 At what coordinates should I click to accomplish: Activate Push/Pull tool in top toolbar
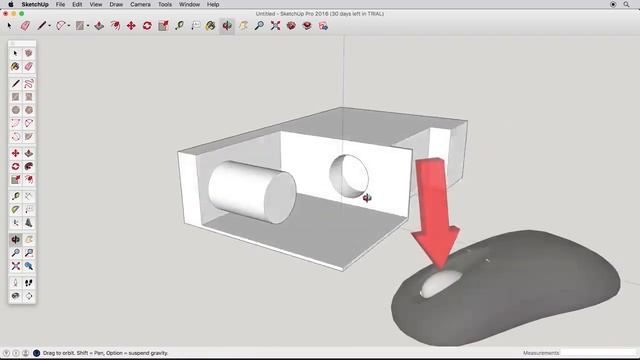click(99, 26)
